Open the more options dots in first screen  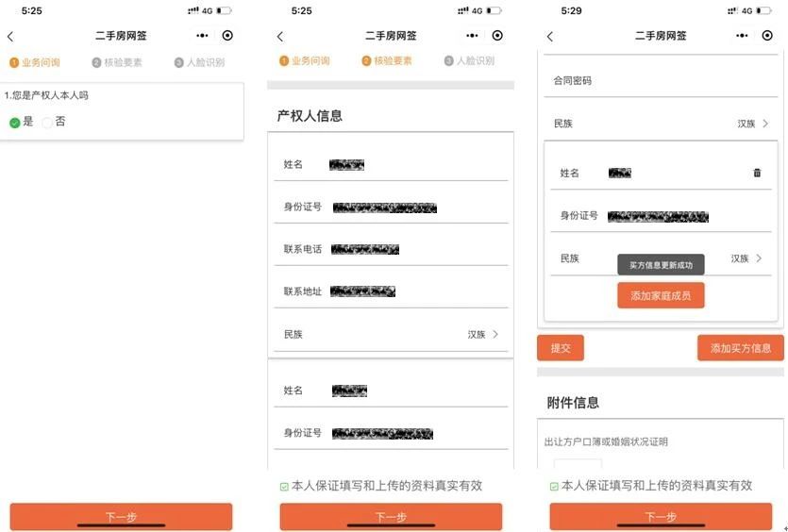point(202,36)
